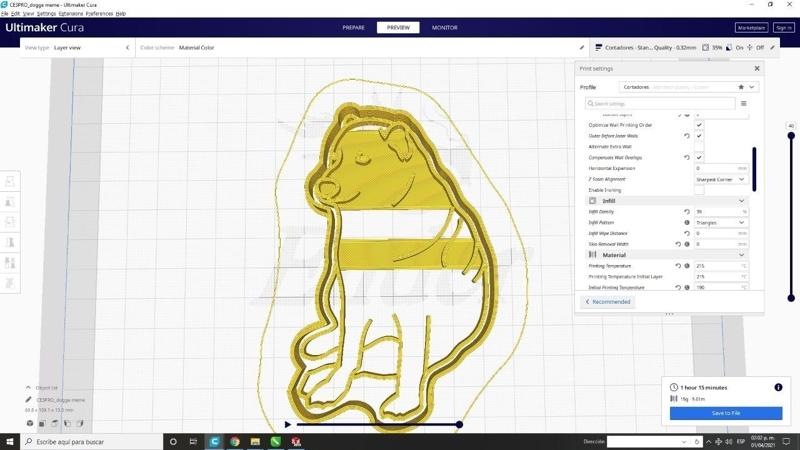Open the Edit menu
800x450 pixels.
[x=16, y=14]
